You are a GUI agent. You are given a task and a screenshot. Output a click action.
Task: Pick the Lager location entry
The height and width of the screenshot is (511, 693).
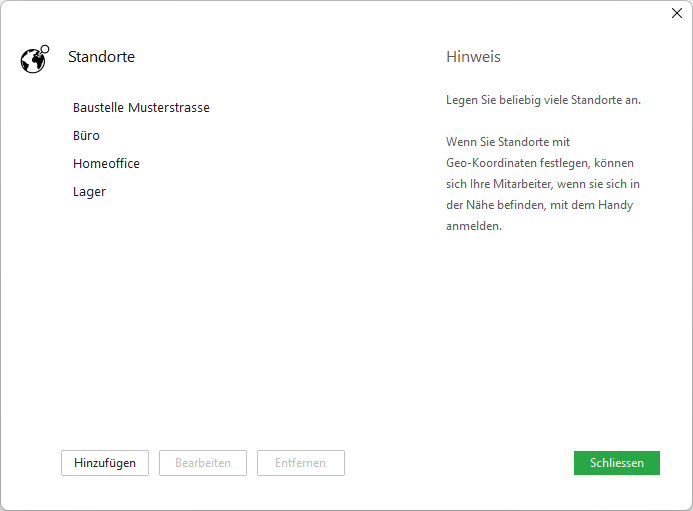point(89,191)
